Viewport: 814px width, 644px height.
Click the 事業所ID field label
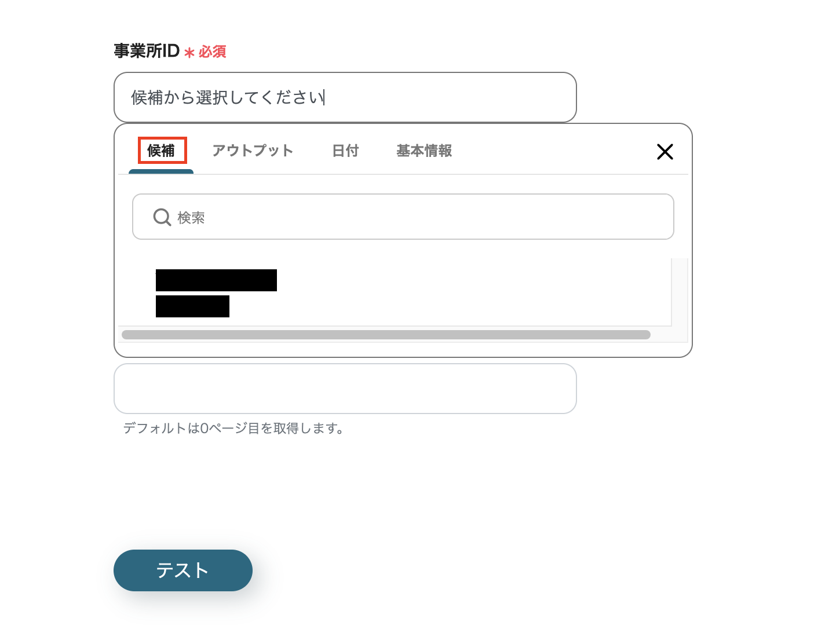[x=147, y=51]
